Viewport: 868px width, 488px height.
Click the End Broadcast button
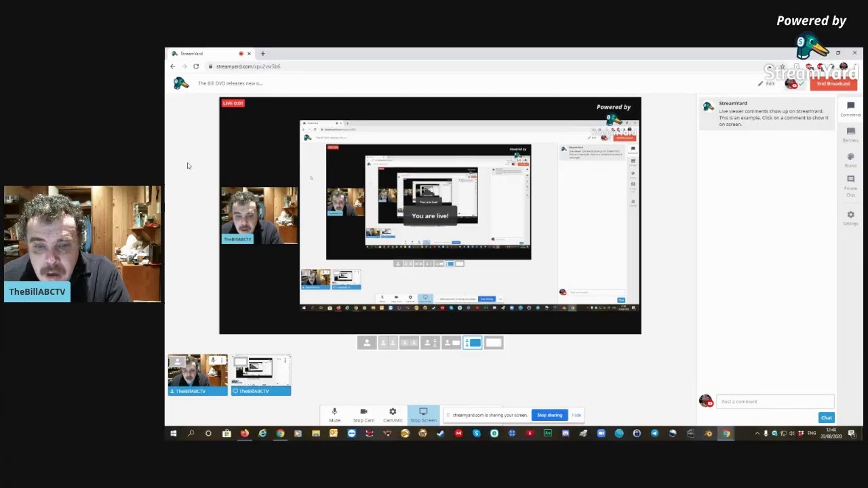833,83
